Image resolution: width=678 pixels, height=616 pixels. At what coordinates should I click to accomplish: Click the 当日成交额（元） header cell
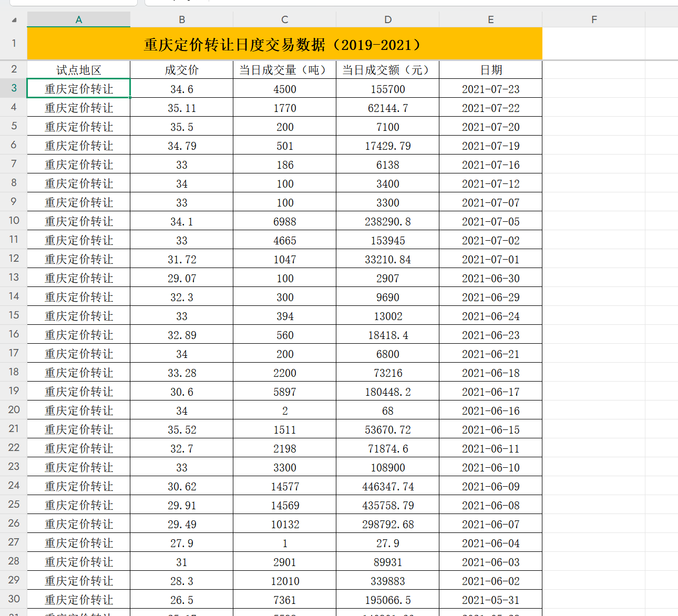pyautogui.click(x=388, y=70)
